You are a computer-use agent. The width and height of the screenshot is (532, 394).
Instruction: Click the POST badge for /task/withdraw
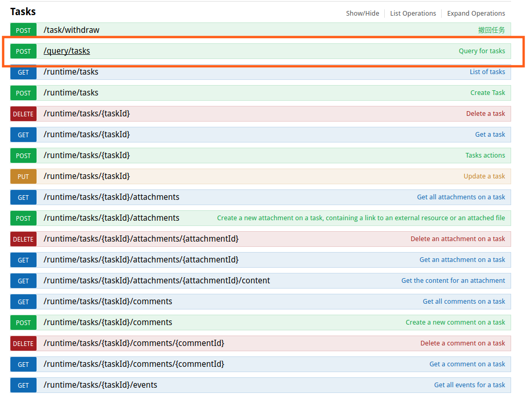[x=23, y=30]
